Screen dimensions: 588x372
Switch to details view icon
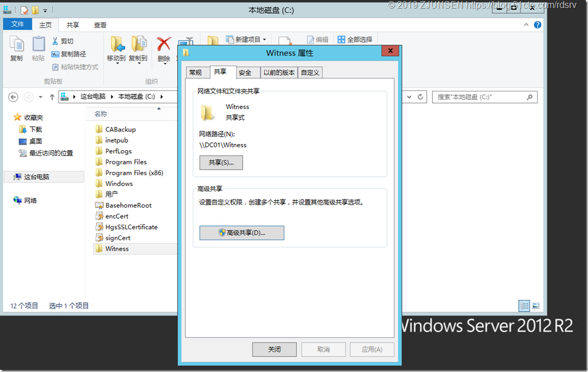pyautogui.click(x=525, y=306)
